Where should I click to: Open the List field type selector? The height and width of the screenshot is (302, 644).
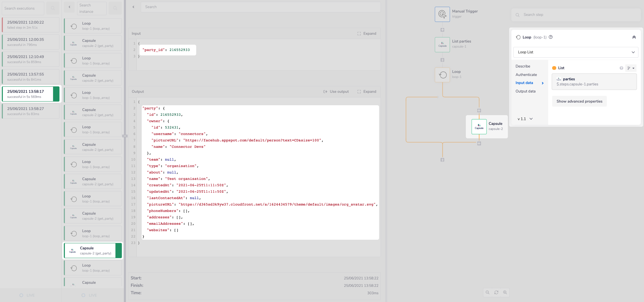click(630, 68)
